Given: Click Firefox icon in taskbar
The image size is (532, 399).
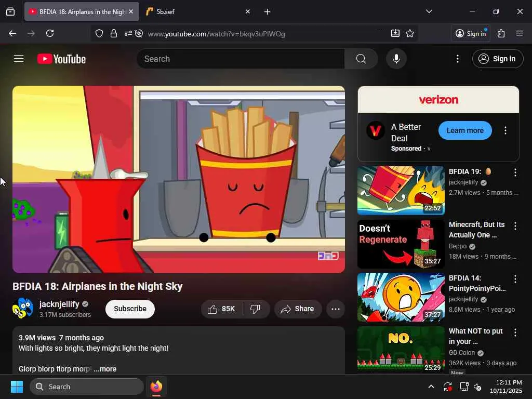Looking at the screenshot, I should [156, 387].
